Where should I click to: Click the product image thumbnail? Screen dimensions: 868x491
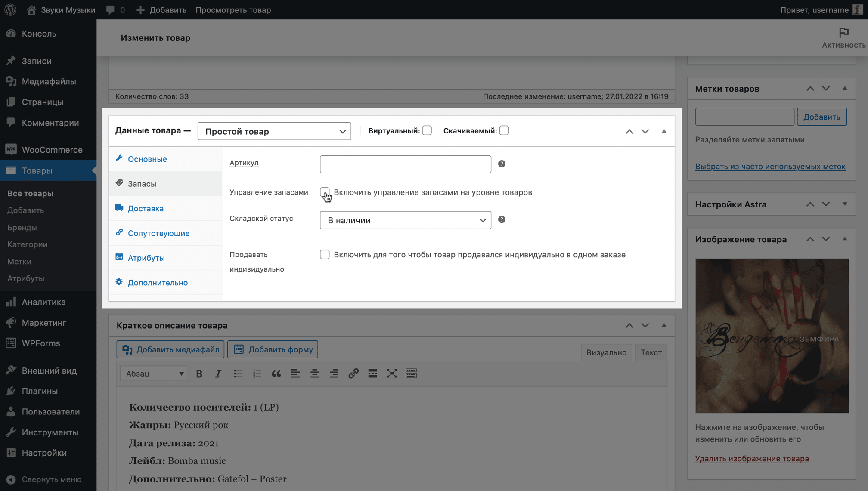click(772, 336)
